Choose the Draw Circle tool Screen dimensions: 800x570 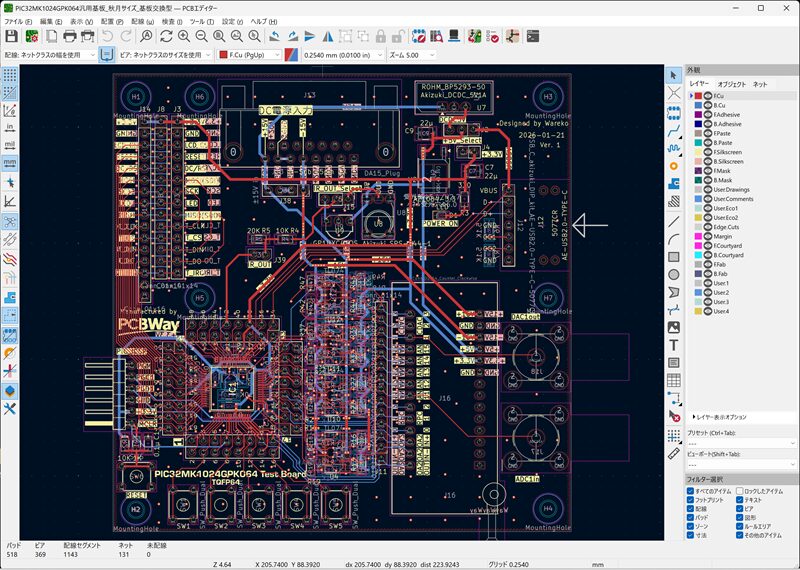click(x=673, y=273)
